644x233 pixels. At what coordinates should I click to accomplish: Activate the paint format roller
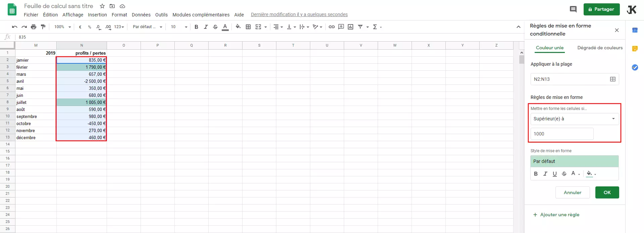coord(43,27)
